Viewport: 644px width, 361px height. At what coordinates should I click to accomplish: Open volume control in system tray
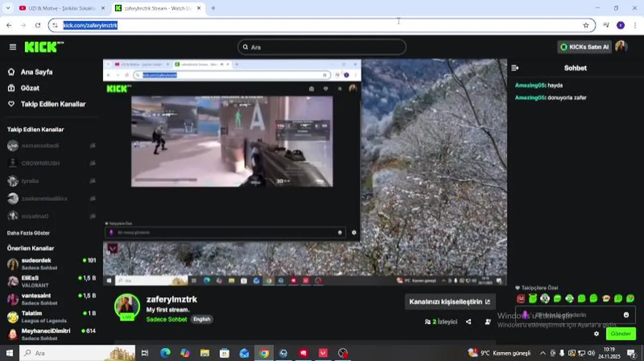(x=590, y=353)
